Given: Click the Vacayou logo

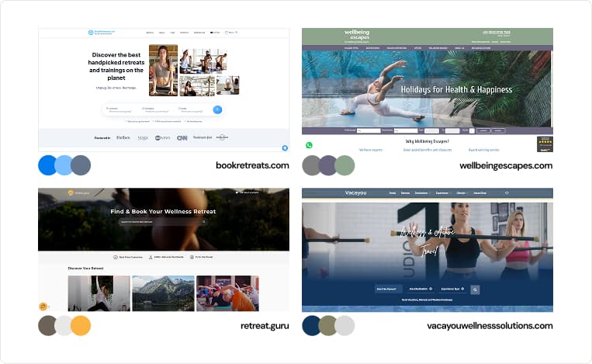Looking at the screenshot, I should (x=355, y=192).
